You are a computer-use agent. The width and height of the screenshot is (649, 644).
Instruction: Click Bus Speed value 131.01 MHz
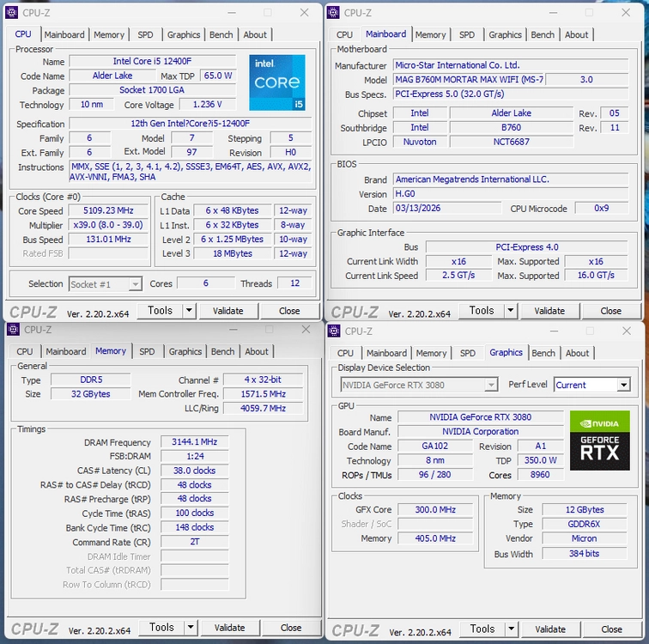(x=108, y=240)
